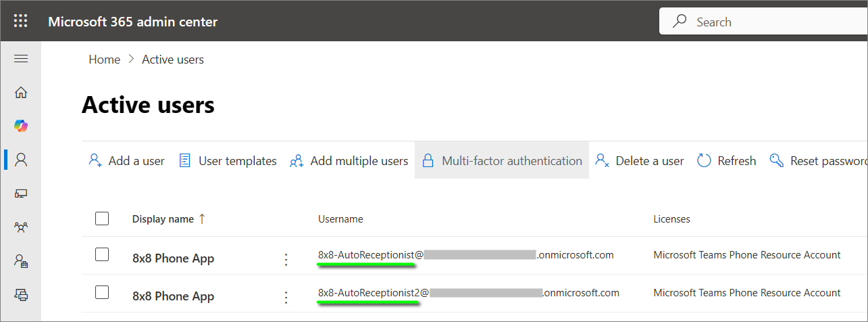This screenshot has height=322, width=868.
Task: Click username 8x8-AutoReceptionist@
Action: [x=466, y=255]
